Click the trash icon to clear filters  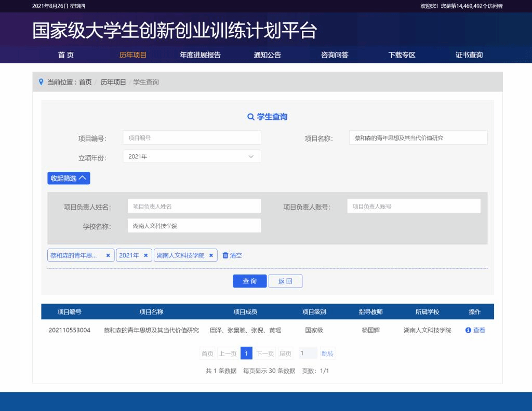225,255
